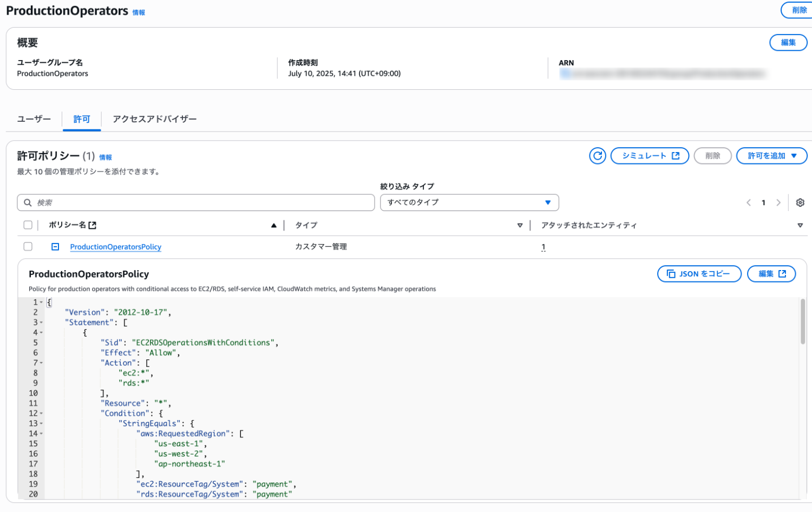Click the JSON viewer vertical scrollbar
The height and width of the screenshot is (512, 812).
tap(803, 322)
